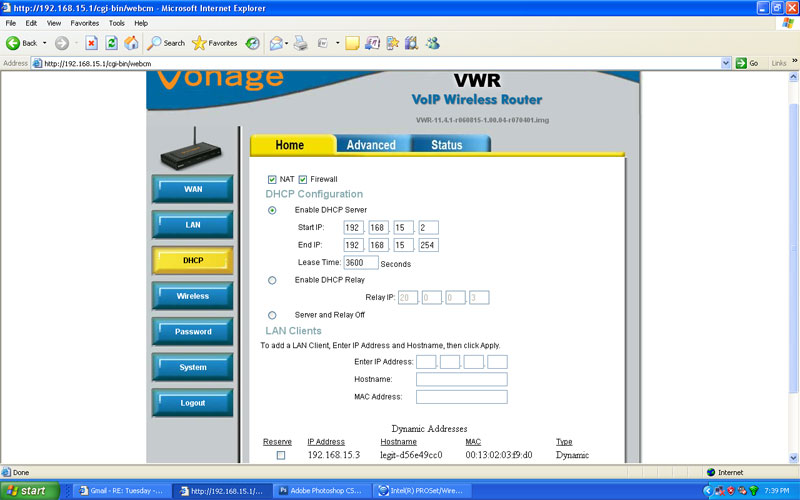Click the Windows start button

(x=29, y=491)
